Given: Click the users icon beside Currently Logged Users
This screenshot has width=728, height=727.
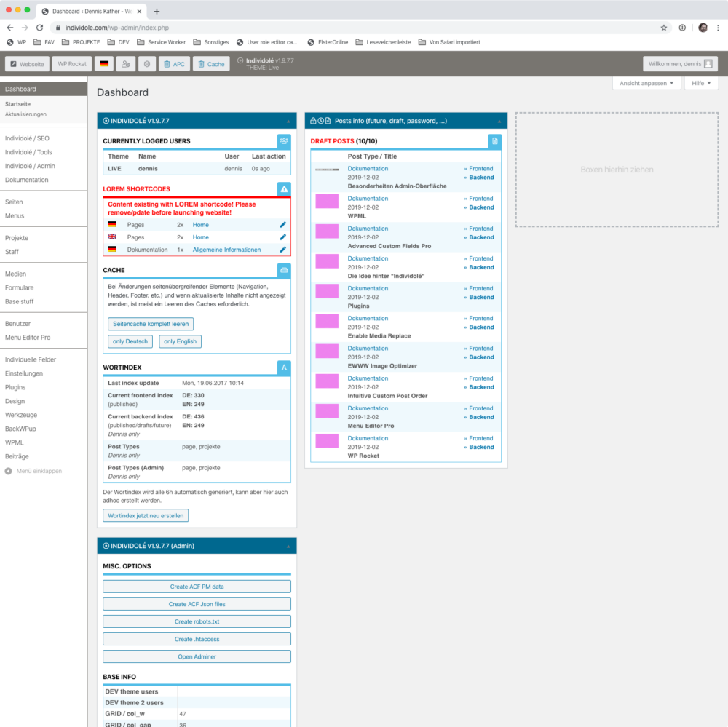Looking at the screenshot, I should (284, 141).
